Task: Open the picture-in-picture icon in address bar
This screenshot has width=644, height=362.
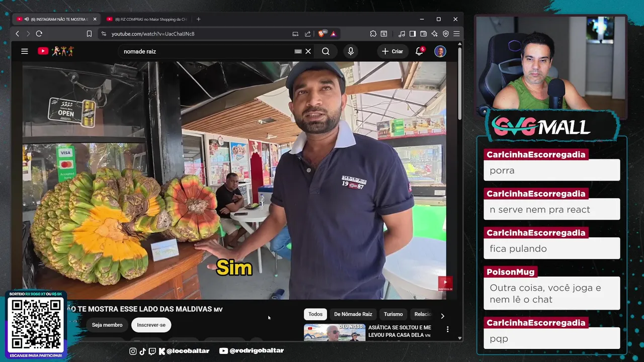Action: [295, 34]
